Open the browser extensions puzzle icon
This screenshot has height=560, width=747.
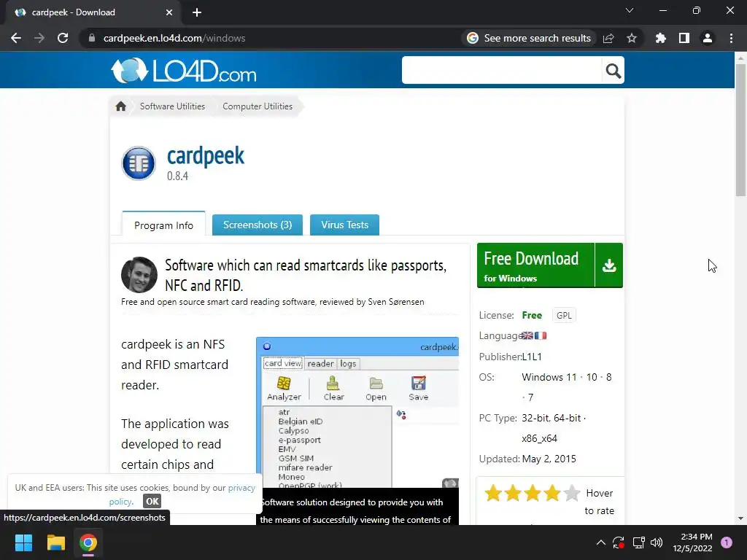[x=660, y=38]
